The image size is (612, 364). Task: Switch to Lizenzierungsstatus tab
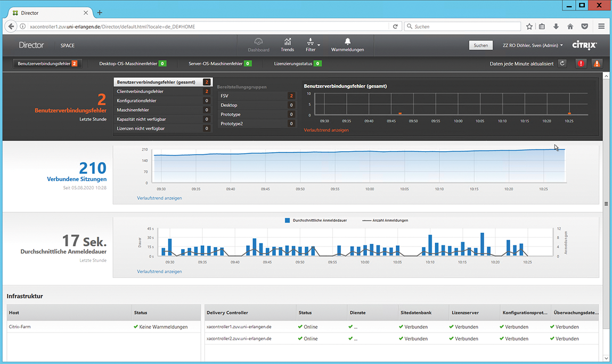(x=298, y=63)
